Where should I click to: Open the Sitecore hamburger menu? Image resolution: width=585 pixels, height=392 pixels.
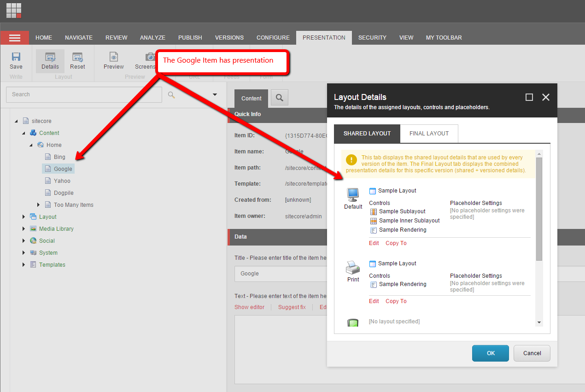15,38
